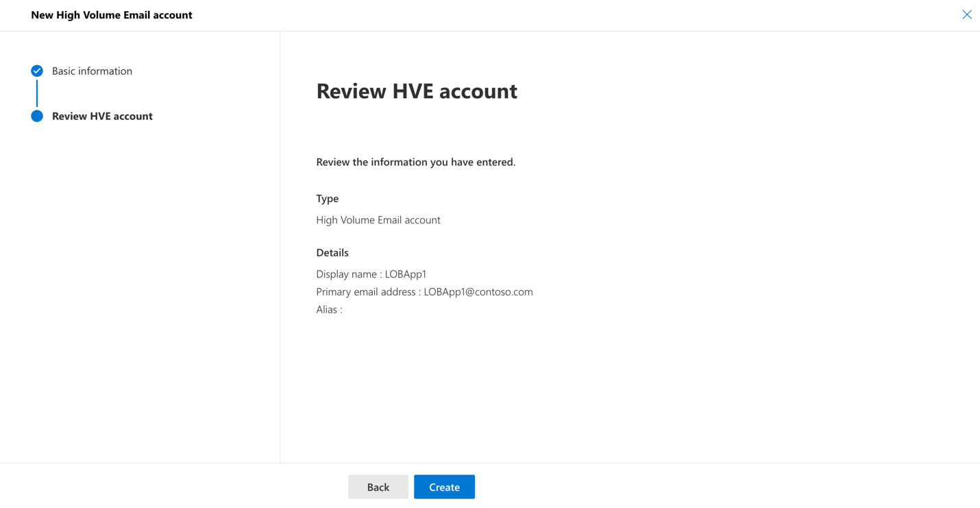Click the large Review HVE account heading

416,91
